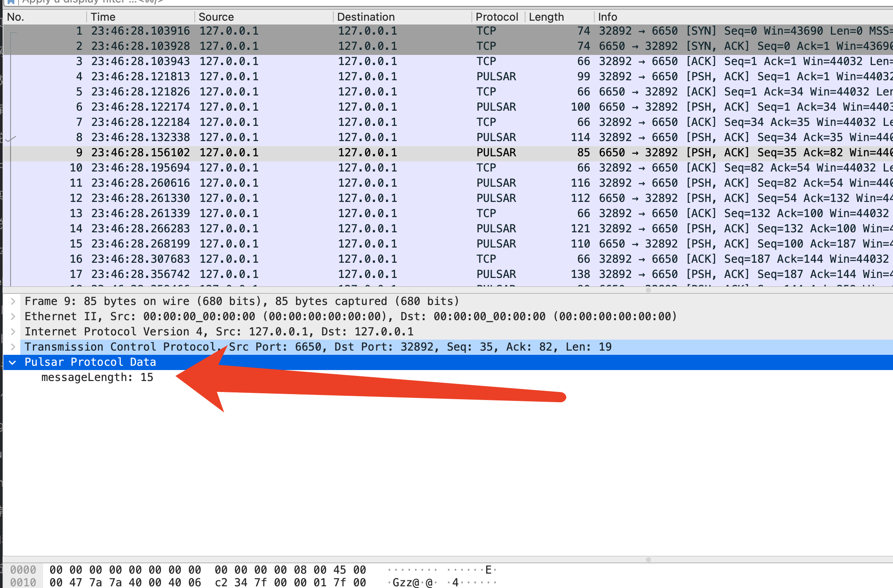Click the display filter bookmark icon

11,2
